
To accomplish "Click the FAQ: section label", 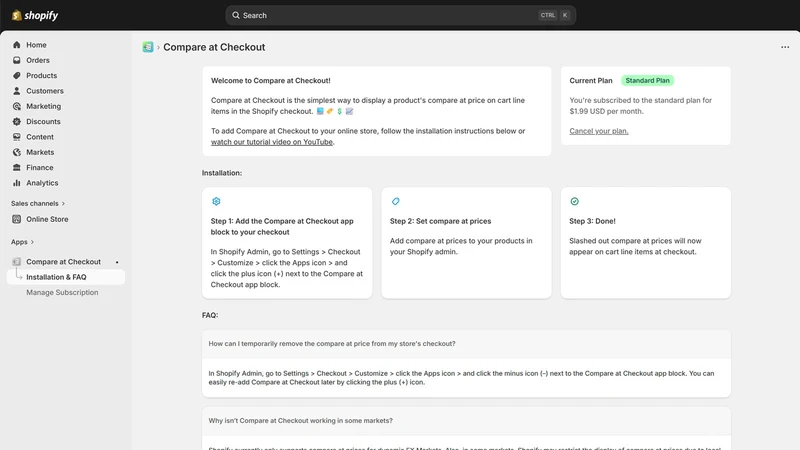I will pyautogui.click(x=210, y=315).
